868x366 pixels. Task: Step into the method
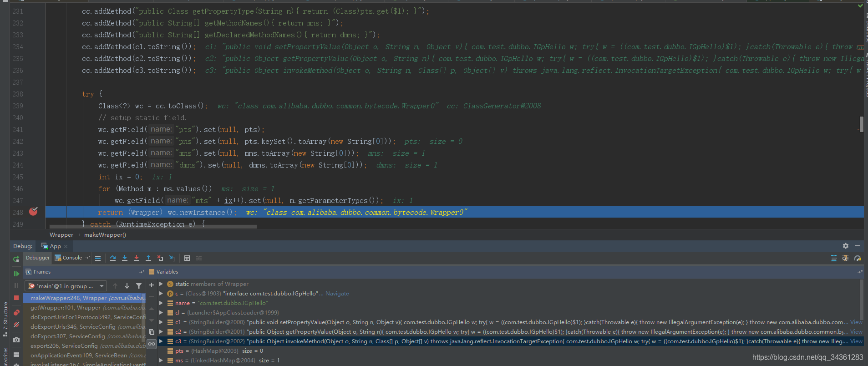pyautogui.click(x=125, y=258)
